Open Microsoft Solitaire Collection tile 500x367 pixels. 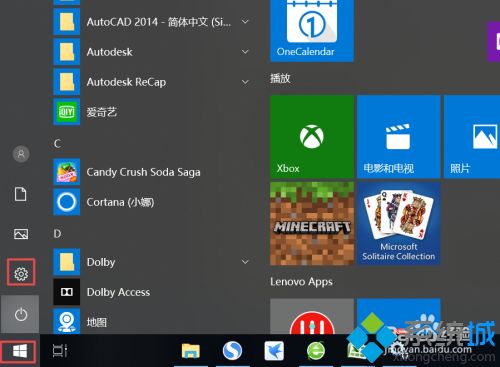click(399, 224)
